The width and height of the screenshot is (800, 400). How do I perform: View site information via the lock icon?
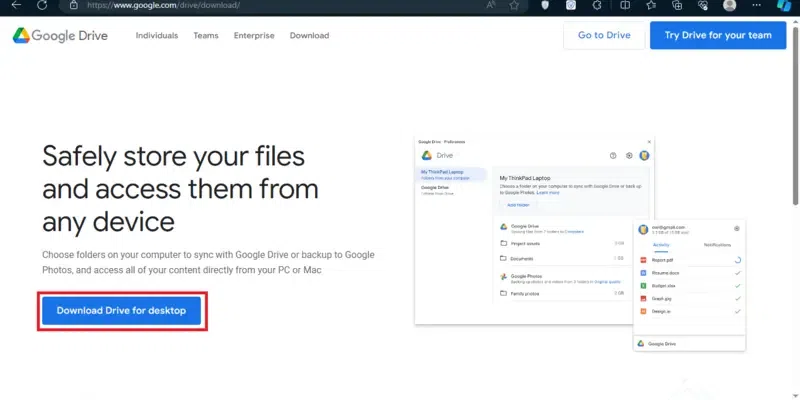click(x=74, y=5)
